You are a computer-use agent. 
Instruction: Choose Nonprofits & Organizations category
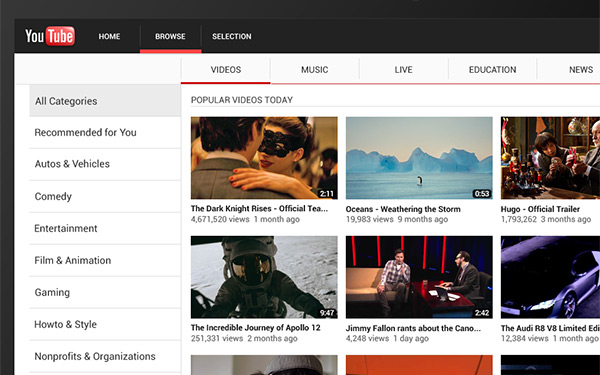click(x=105, y=356)
